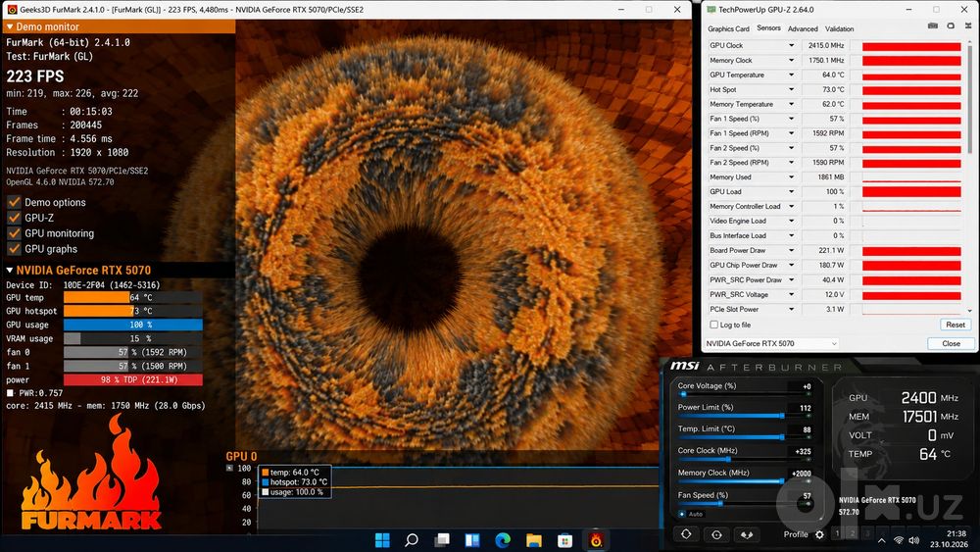The height and width of the screenshot is (552, 980).
Task: Toggle the Demo options checkbox
Action: point(14,203)
